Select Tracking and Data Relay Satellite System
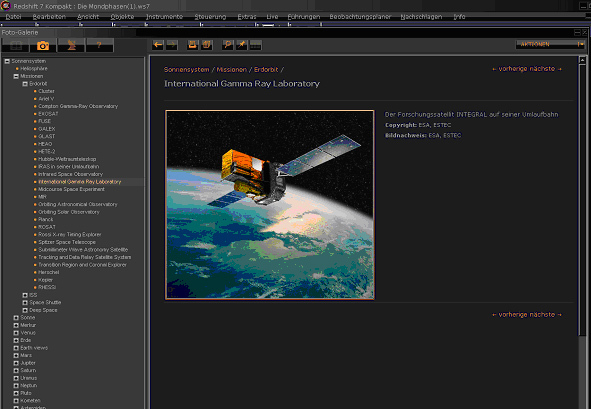The width and height of the screenshot is (591, 409). (x=85, y=257)
